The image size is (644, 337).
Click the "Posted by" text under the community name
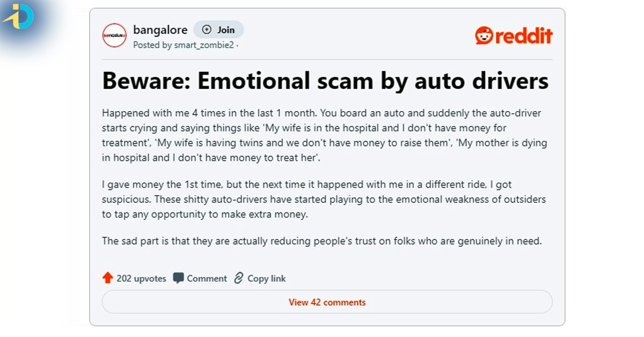coord(152,45)
